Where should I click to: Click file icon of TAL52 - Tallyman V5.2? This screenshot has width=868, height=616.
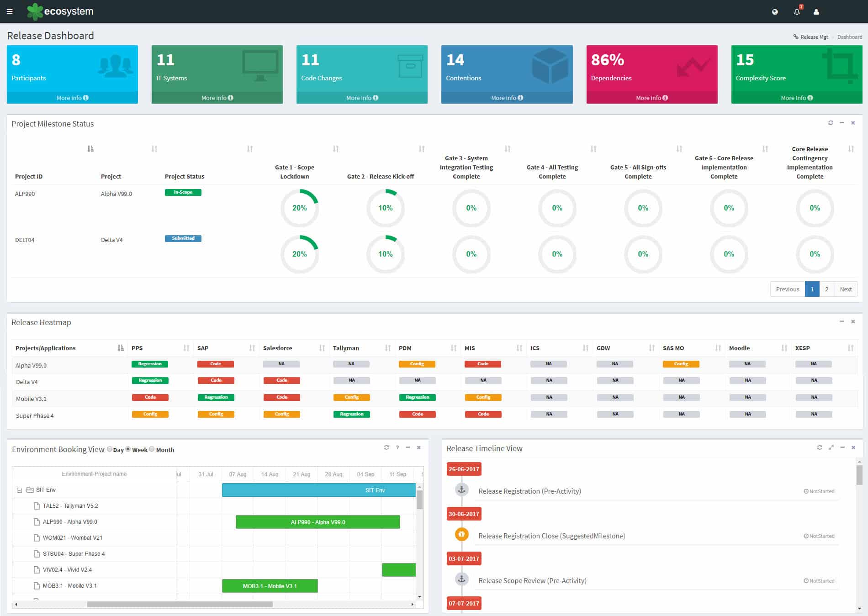coord(37,506)
